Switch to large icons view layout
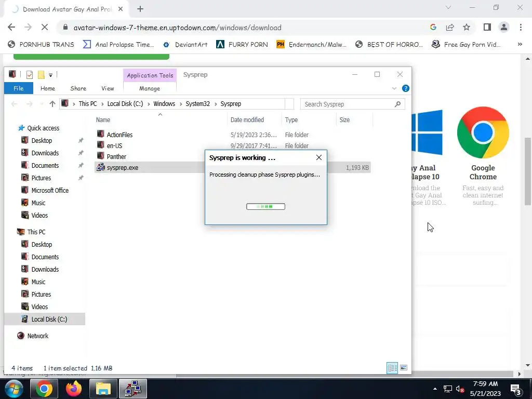532x399 pixels. point(404,368)
